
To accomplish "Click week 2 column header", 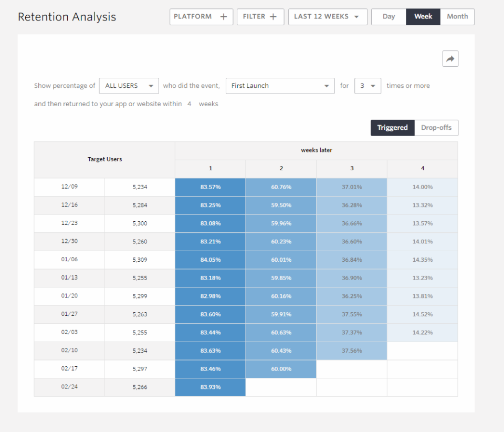I will point(281,169).
